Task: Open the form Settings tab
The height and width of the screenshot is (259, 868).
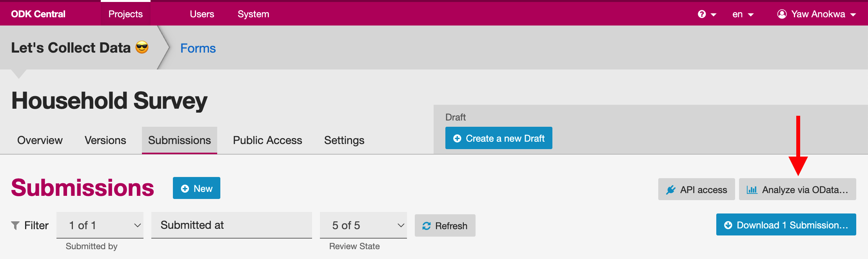Action: (x=344, y=140)
